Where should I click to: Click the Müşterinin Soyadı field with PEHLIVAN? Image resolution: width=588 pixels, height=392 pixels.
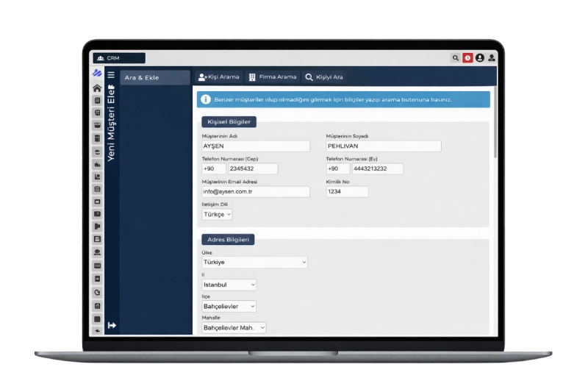pyautogui.click(x=384, y=146)
